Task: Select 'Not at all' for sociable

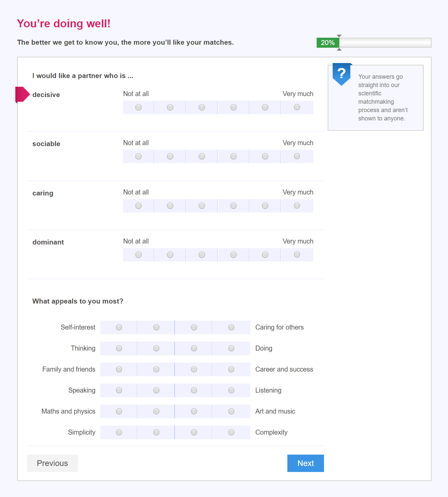Action: tap(138, 156)
